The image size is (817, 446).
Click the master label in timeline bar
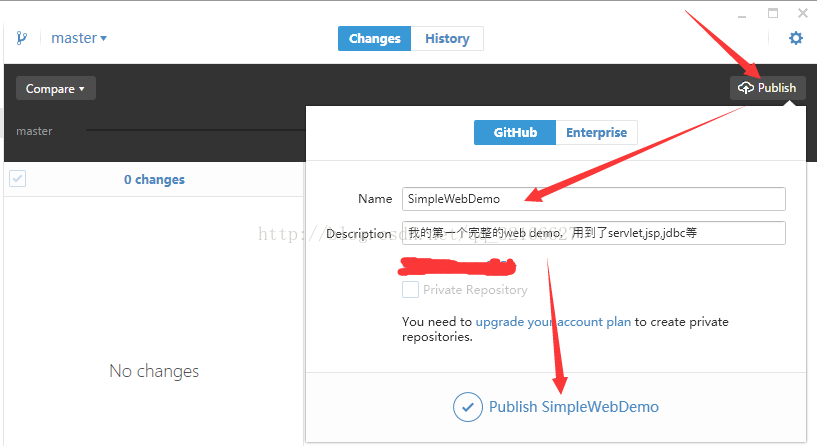pos(34,131)
